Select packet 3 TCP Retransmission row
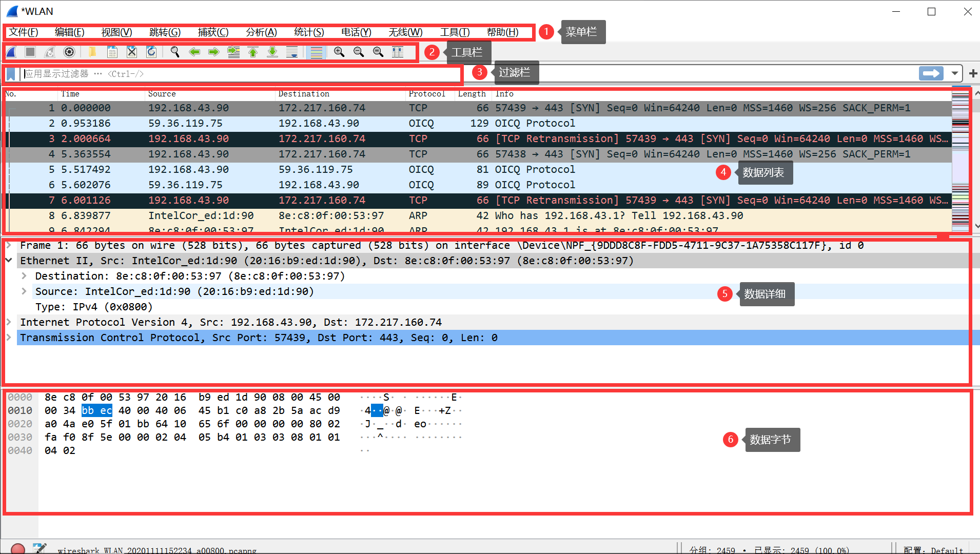 coord(477,138)
